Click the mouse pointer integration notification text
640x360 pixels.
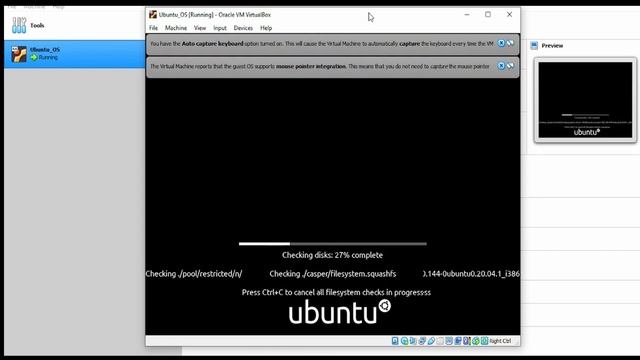click(320, 66)
